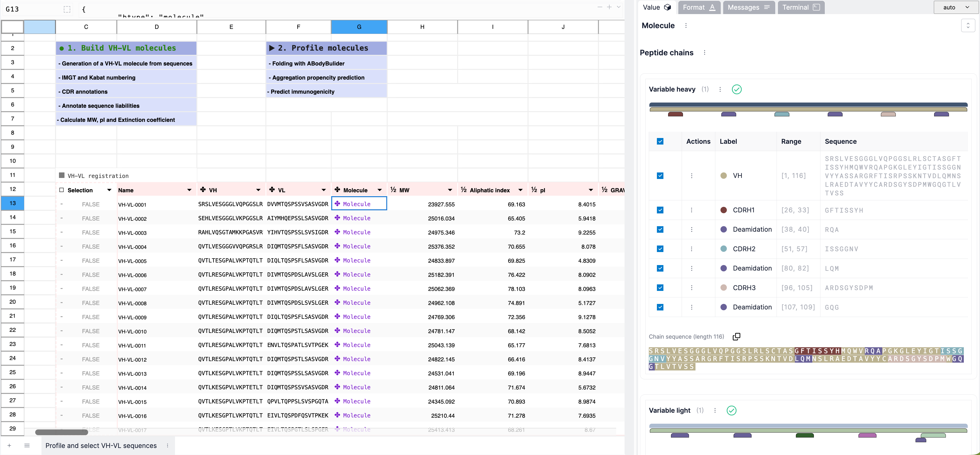Viewport: 980px width, 455px height.
Task: Click the CDRH3 beige marker on heavy chain track
Action: click(888, 114)
